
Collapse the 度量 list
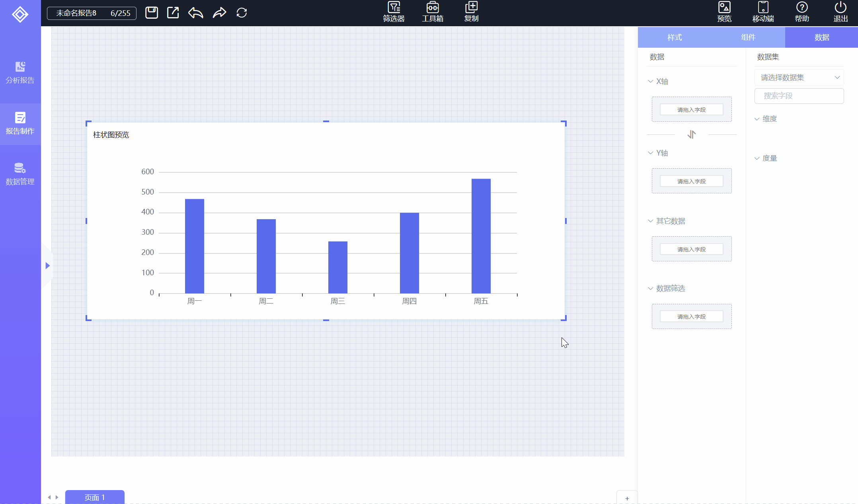tap(757, 158)
